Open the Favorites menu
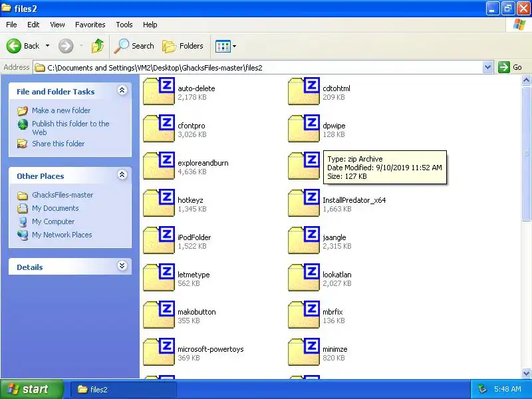Image resolution: width=532 pixels, height=399 pixels. (x=90, y=25)
